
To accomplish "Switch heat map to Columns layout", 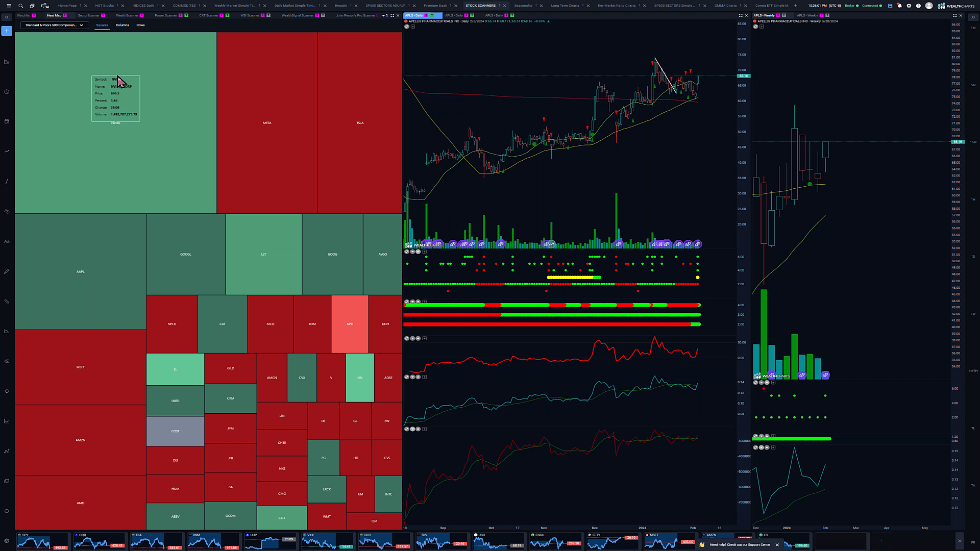I will [122, 25].
